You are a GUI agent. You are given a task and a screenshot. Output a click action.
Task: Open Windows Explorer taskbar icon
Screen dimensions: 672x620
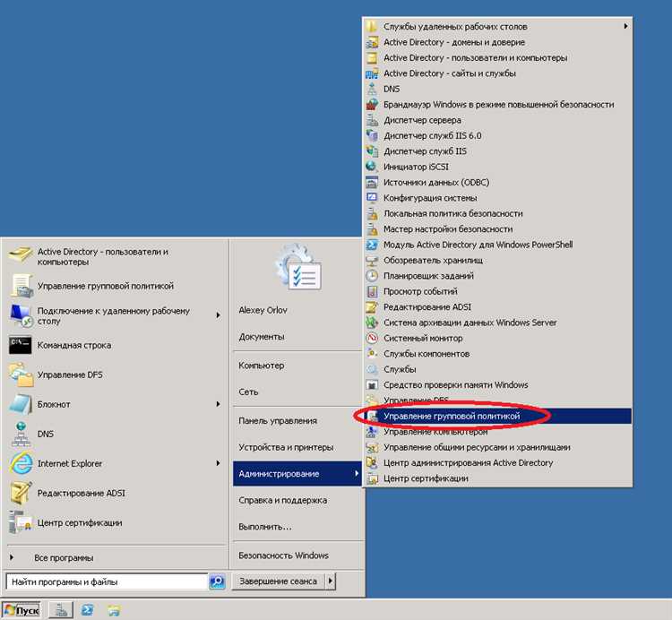click(x=114, y=610)
